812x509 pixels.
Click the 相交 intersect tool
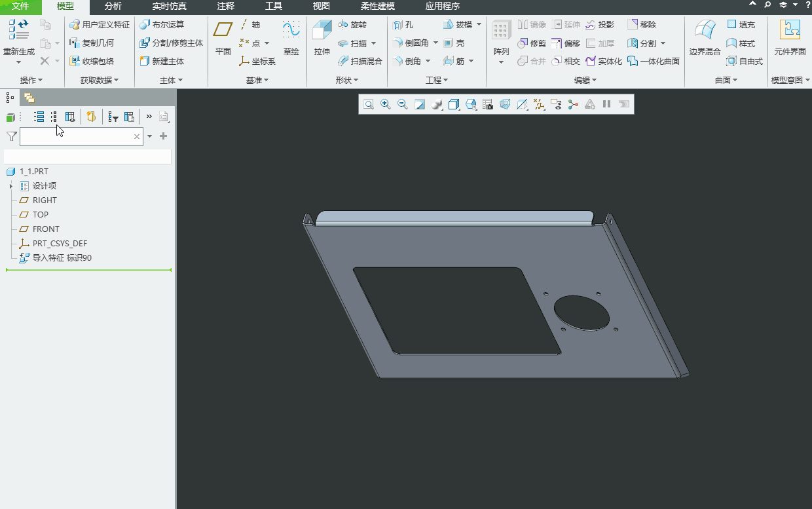[x=565, y=62]
